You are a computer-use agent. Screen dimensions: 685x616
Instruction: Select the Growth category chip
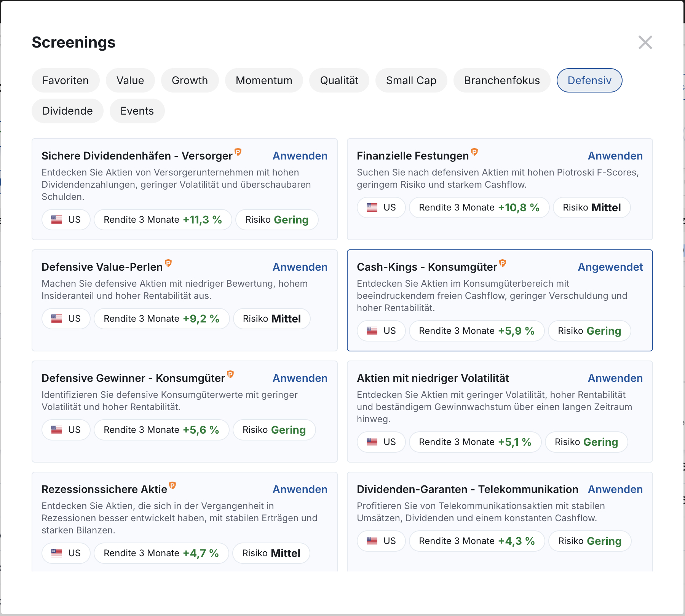[190, 80]
